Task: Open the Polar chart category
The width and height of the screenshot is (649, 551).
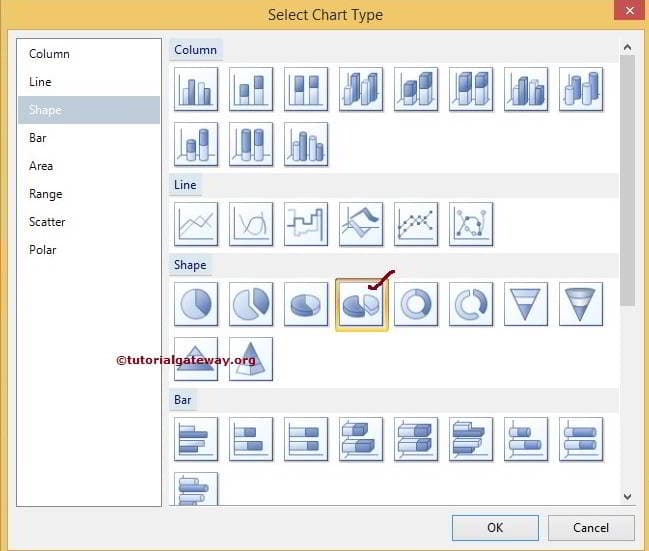Action: [x=89, y=250]
